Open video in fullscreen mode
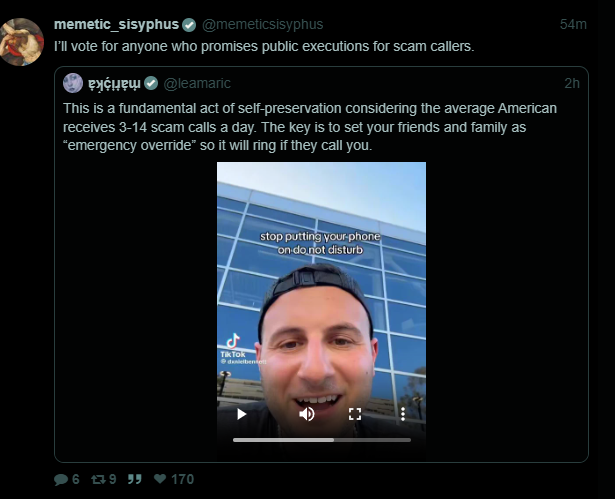615x499 pixels. coord(355,414)
